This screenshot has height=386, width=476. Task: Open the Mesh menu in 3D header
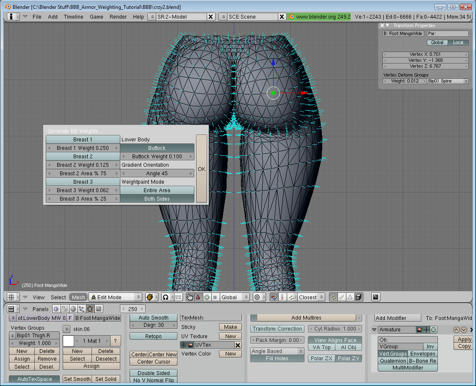tap(78, 297)
